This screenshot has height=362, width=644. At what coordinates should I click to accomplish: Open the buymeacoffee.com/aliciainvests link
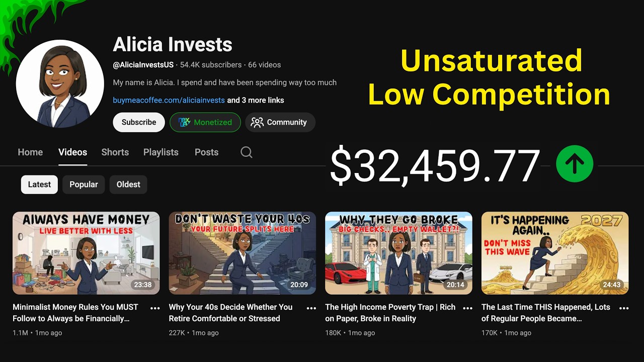pyautogui.click(x=169, y=100)
